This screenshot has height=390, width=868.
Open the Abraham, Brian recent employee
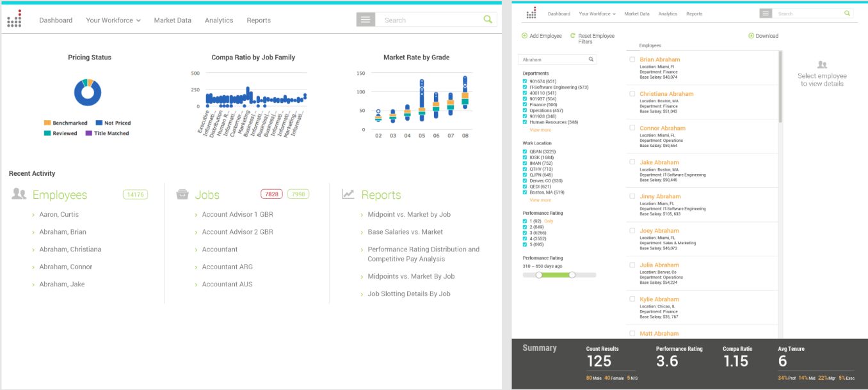tap(63, 232)
